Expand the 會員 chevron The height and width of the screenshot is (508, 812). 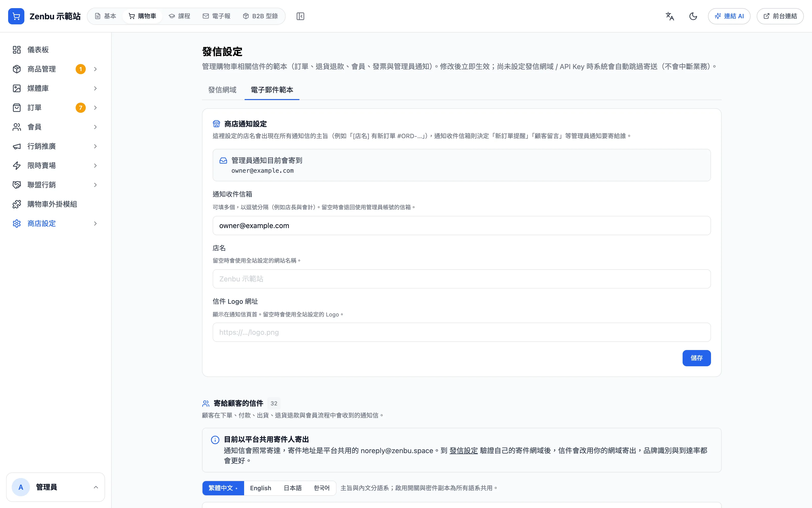pyautogui.click(x=95, y=127)
